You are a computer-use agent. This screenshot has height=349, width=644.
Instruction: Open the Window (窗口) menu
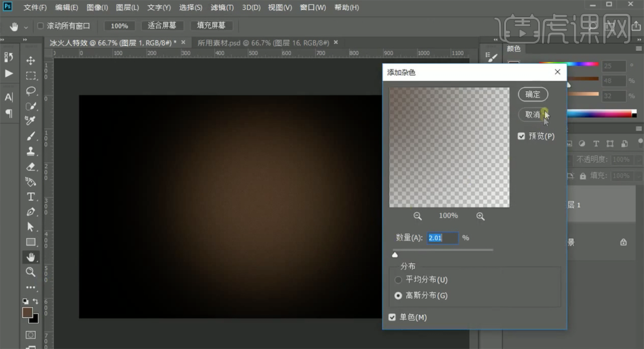coord(313,8)
